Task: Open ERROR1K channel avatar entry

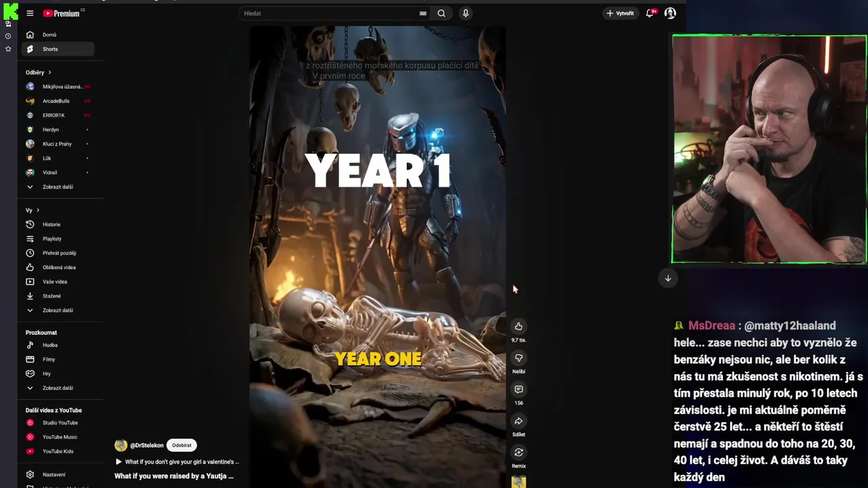Action: tap(30, 115)
